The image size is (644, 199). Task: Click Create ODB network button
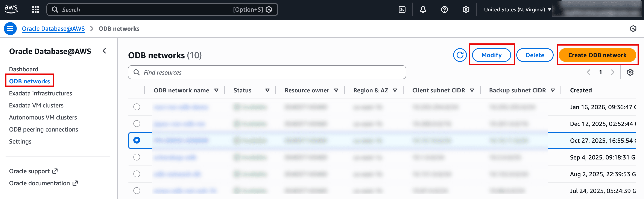597,55
